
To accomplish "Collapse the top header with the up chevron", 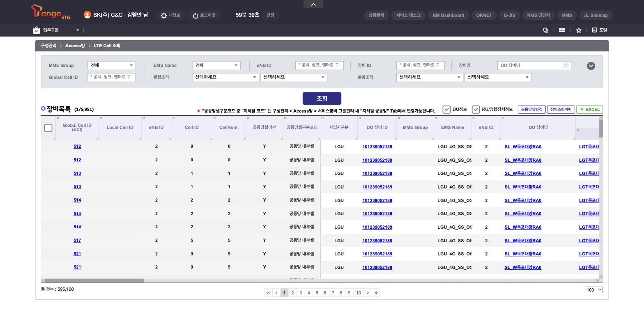I will (313, 4).
